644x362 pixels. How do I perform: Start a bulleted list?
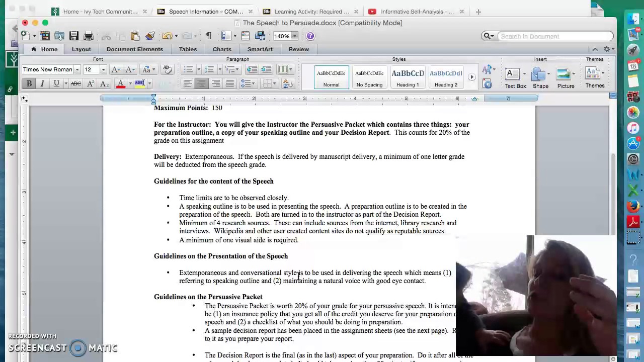point(188,69)
